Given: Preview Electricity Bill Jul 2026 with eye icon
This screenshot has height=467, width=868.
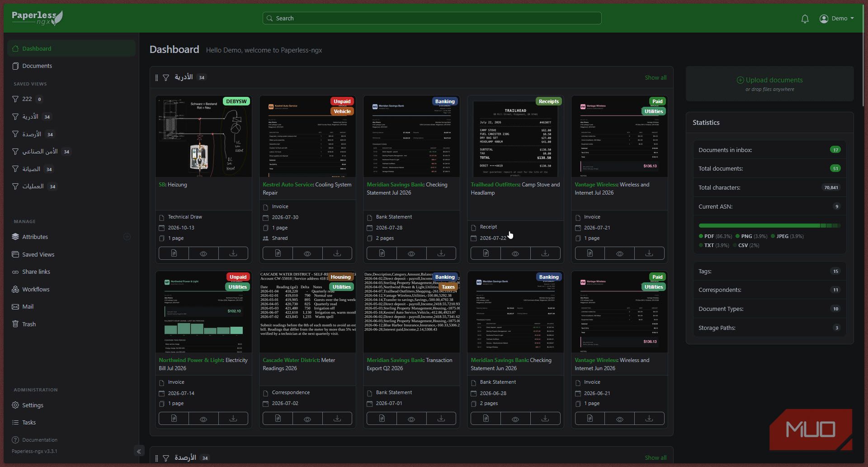Looking at the screenshot, I should [x=203, y=419].
